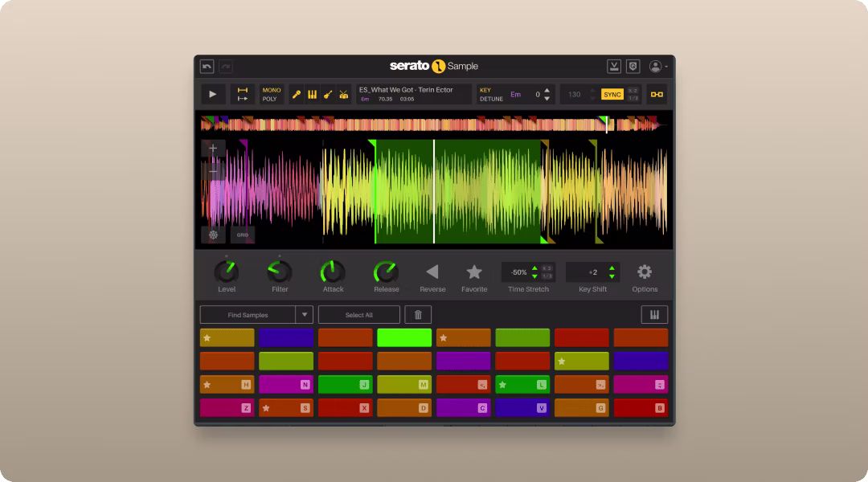This screenshot has width=868, height=482.
Task: Click x2 in the Time Stretch box
Action: click(547, 268)
